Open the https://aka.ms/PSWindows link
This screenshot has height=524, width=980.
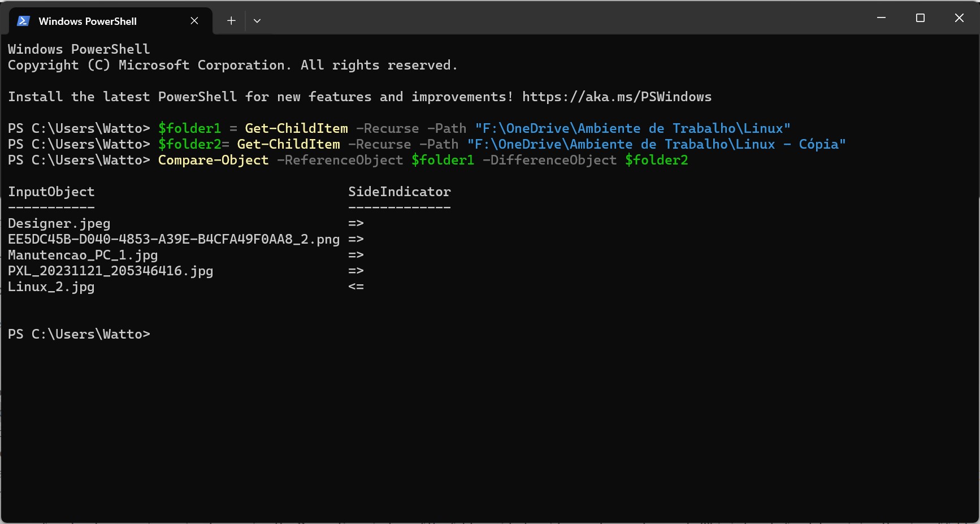[617, 97]
